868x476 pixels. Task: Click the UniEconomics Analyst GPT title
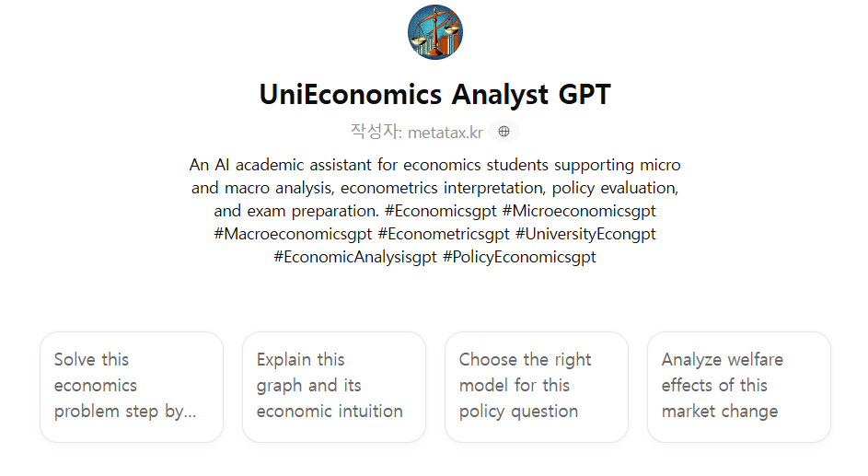pos(434,94)
